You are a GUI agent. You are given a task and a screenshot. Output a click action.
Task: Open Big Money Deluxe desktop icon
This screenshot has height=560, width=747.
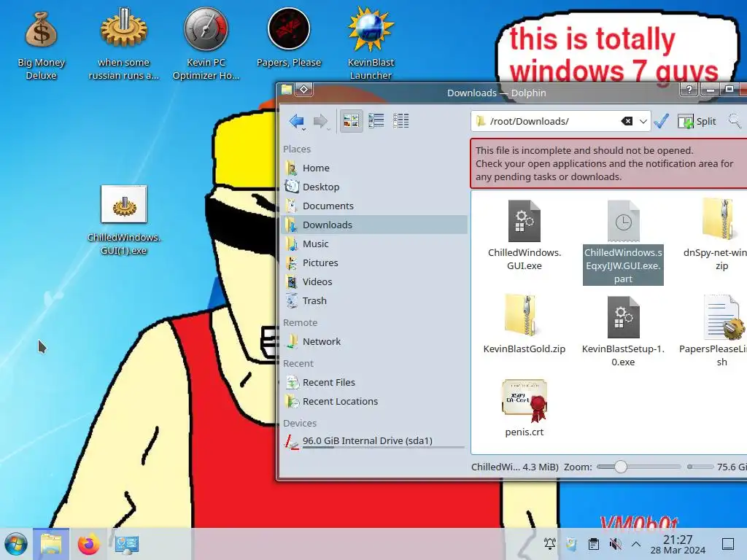point(41,45)
